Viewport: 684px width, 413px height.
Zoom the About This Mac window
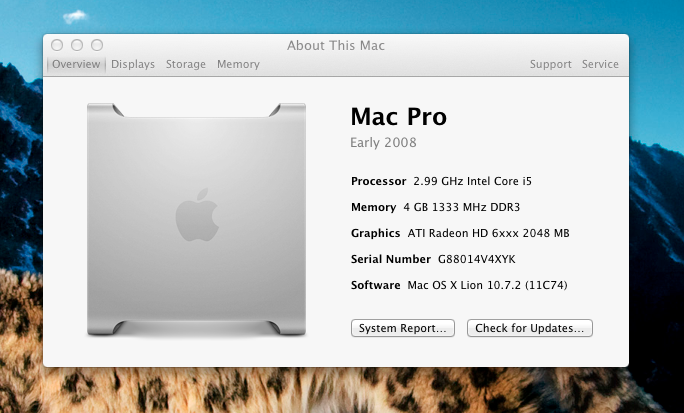[x=97, y=45]
